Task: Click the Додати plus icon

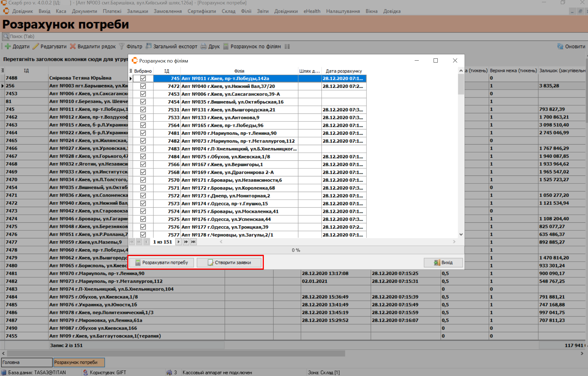Action: 8,46
